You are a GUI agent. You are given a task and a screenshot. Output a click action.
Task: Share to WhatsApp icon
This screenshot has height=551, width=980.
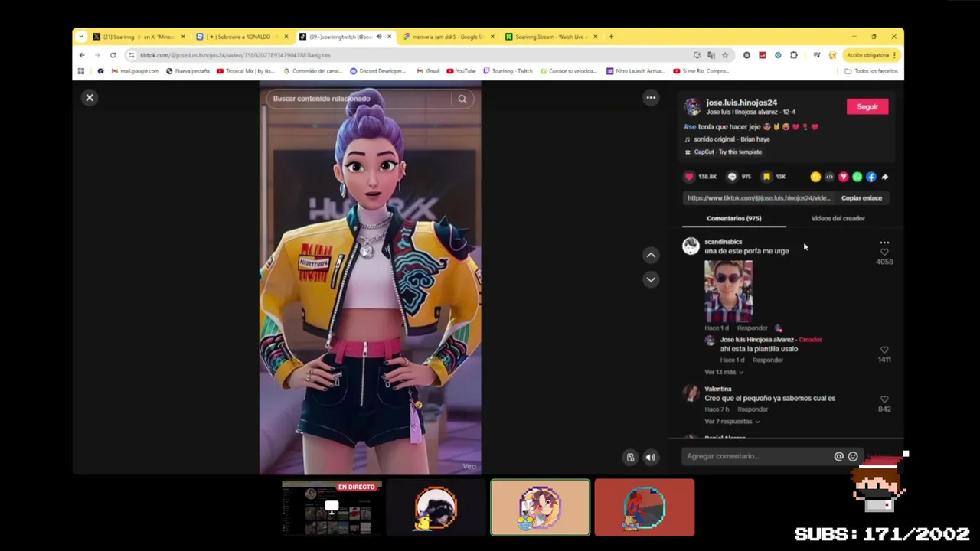(857, 177)
